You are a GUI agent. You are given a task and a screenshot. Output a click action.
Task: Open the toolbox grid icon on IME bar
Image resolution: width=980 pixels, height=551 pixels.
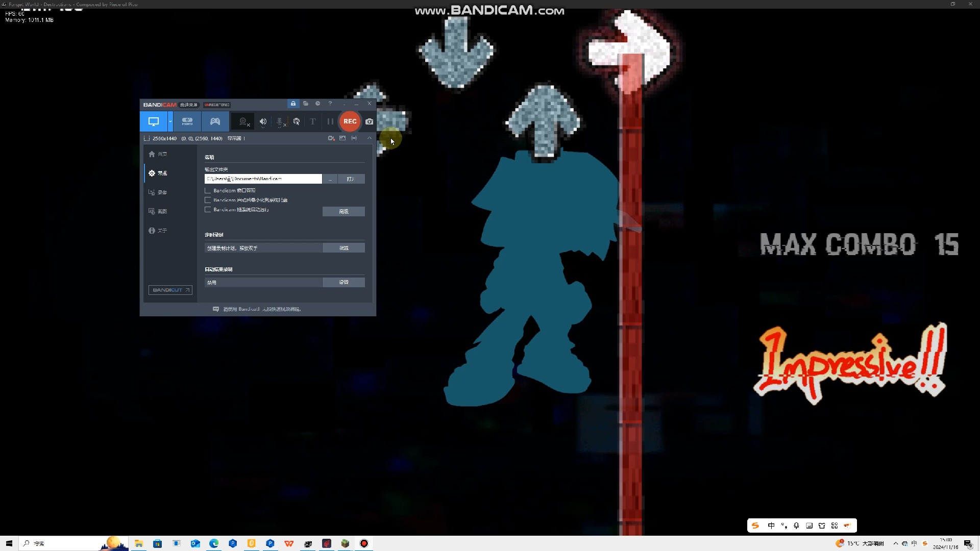835,525
